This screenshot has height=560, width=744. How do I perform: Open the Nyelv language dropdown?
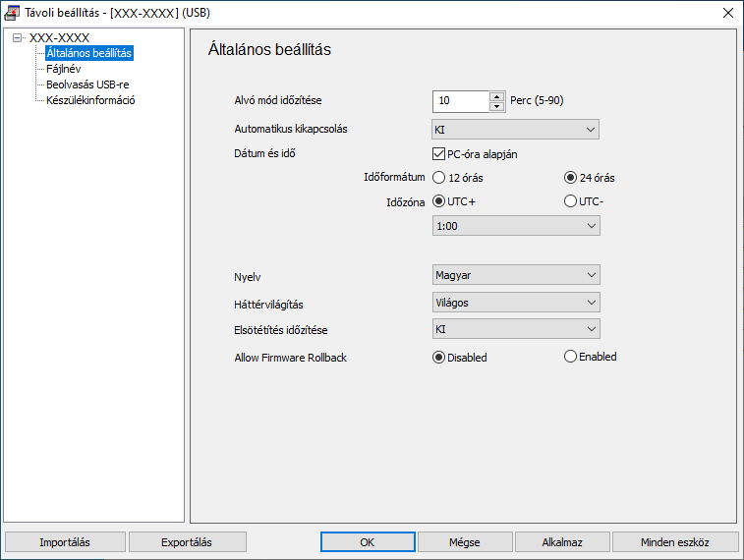point(516,276)
